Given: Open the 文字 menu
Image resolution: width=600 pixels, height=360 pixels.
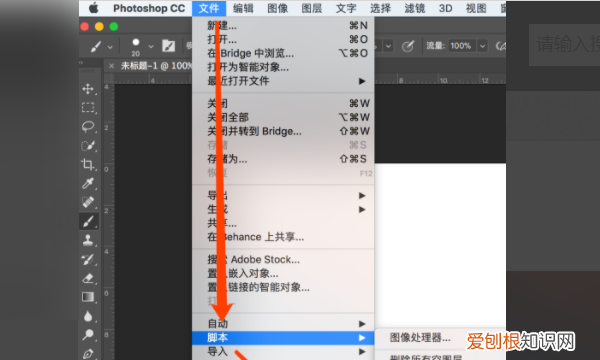Looking at the screenshot, I should pyautogui.click(x=346, y=8).
